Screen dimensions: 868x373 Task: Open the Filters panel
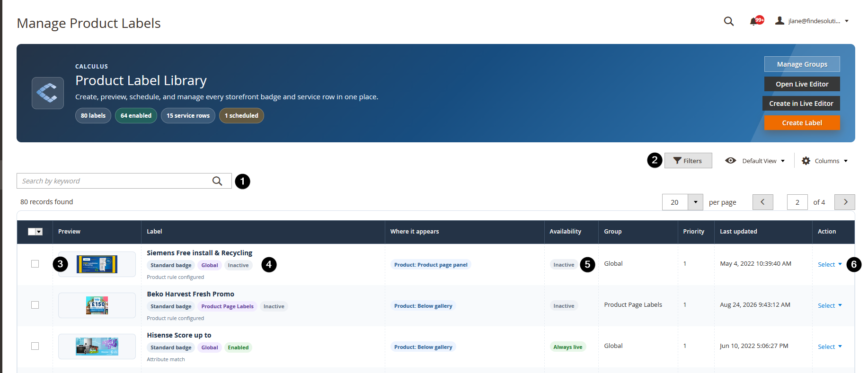pyautogui.click(x=688, y=161)
